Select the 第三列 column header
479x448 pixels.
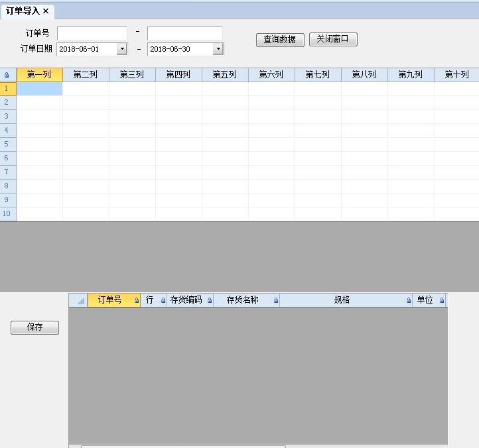tap(132, 75)
